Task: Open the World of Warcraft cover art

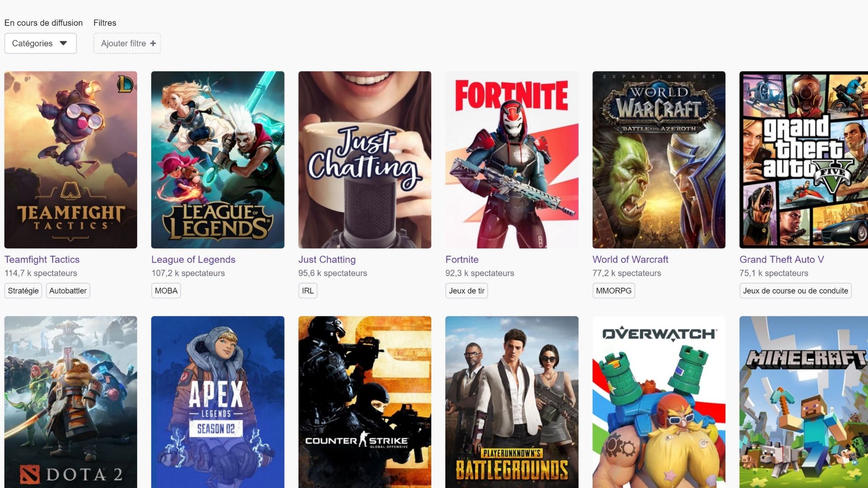Action: (x=659, y=160)
